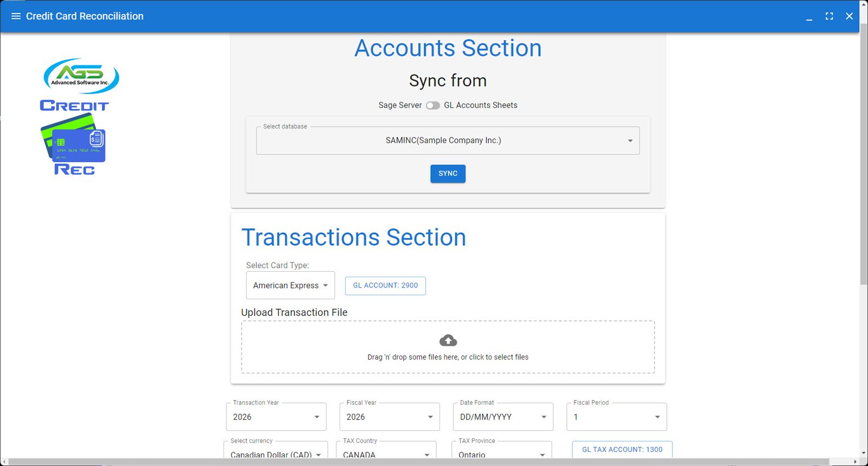
Task: Click the horizontal scrollbar at the bottom
Action: click(x=419, y=462)
